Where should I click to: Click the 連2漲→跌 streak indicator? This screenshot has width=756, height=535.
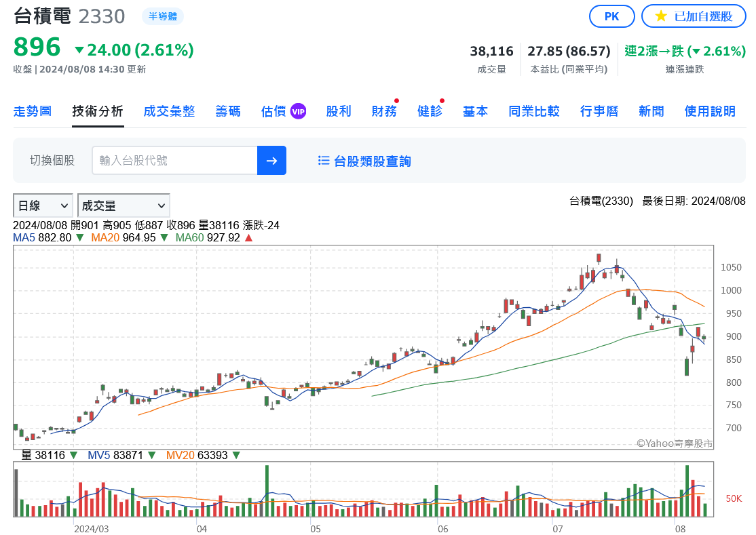pyautogui.click(x=685, y=51)
